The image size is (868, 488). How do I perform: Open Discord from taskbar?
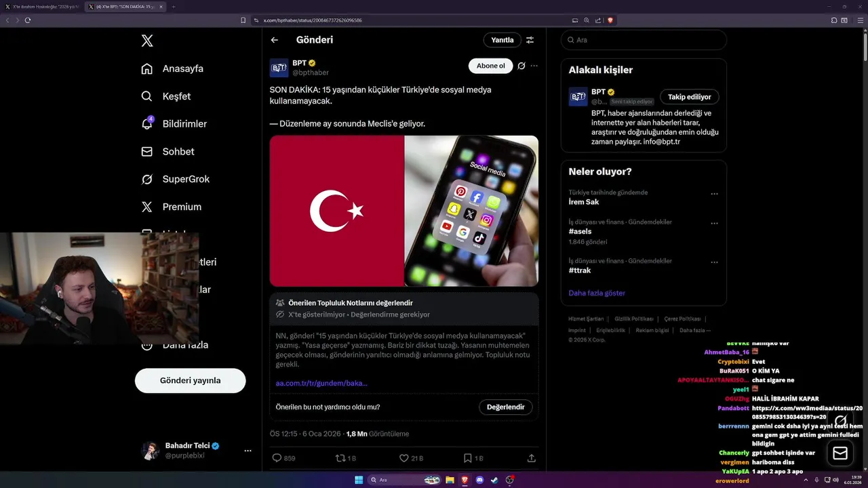(480, 480)
